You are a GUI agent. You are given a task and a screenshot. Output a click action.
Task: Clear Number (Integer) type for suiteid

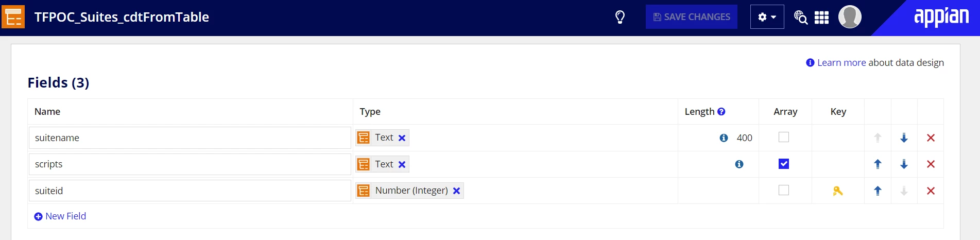pos(456,191)
